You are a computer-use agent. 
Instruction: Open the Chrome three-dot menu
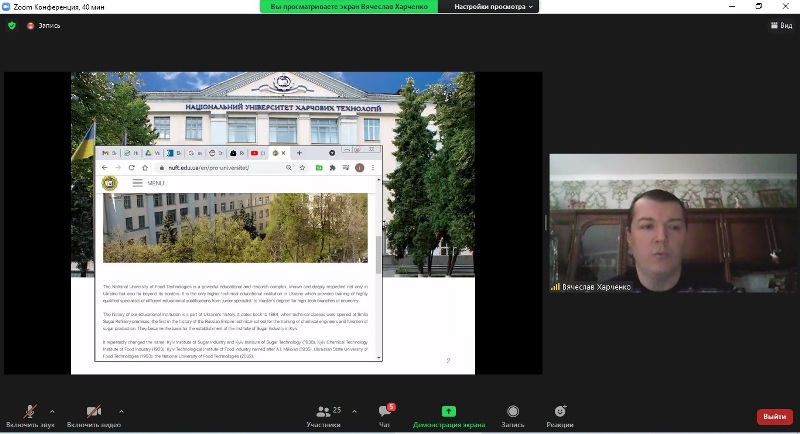pyautogui.click(x=373, y=168)
